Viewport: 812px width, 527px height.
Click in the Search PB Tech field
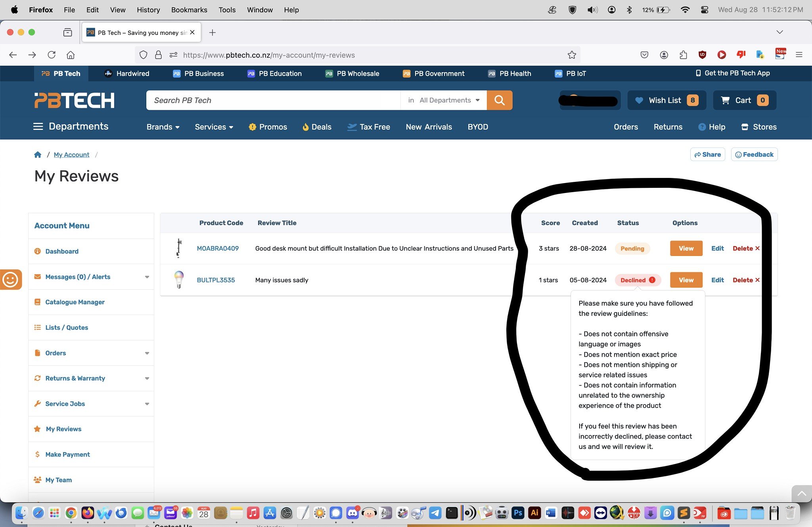pos(273,100)
